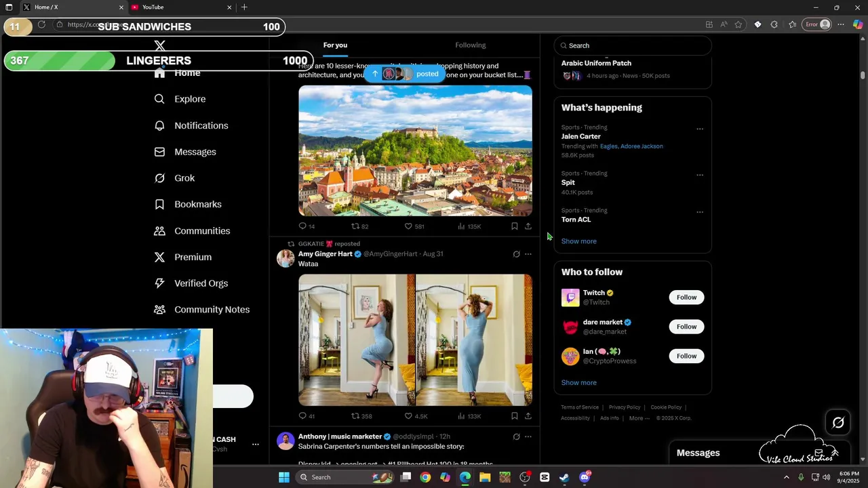Open Community Notes icon in sidebar

(159, 310)
